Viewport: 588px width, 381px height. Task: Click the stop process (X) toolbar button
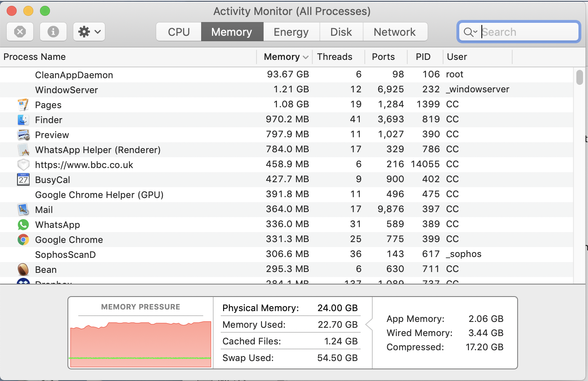[x=20, y=32]
